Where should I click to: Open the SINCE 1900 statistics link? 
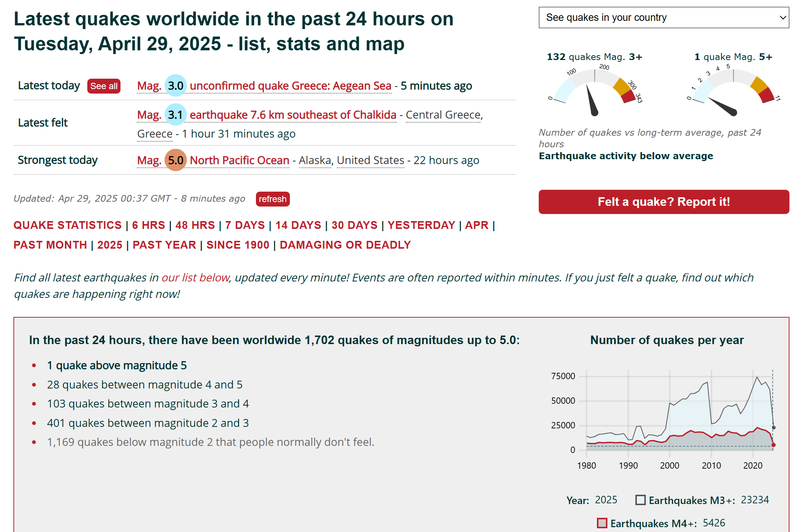(x=238, y=245)
